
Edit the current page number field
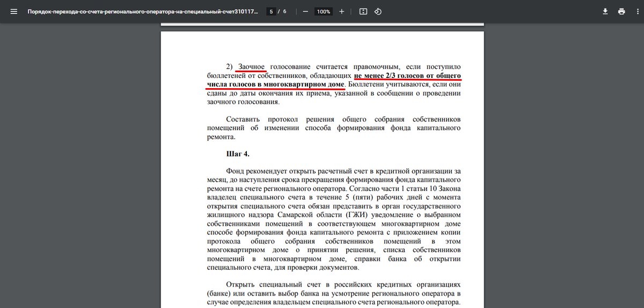tap(272, 11)
